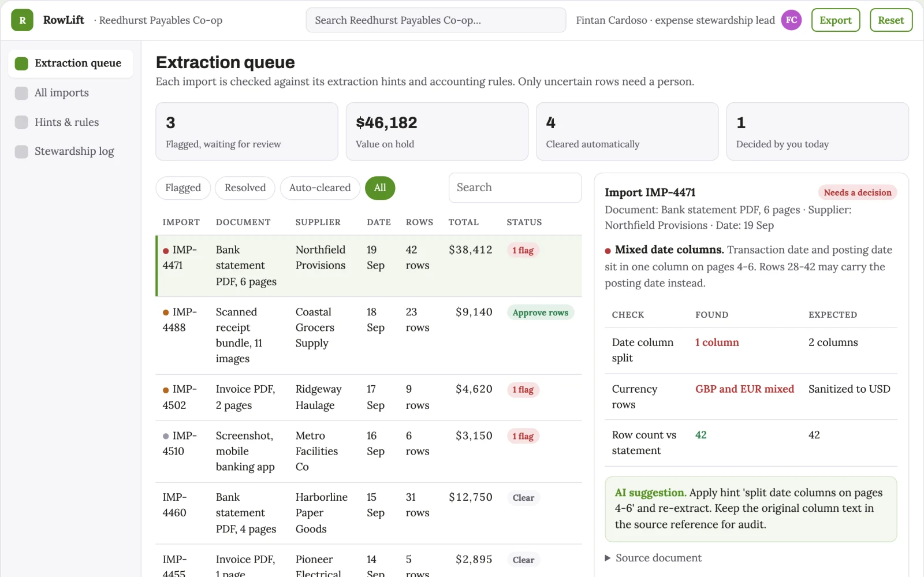
Task: Click the Clear badge on Pioneer Electrical row
Action: click(x=523, y=560)
